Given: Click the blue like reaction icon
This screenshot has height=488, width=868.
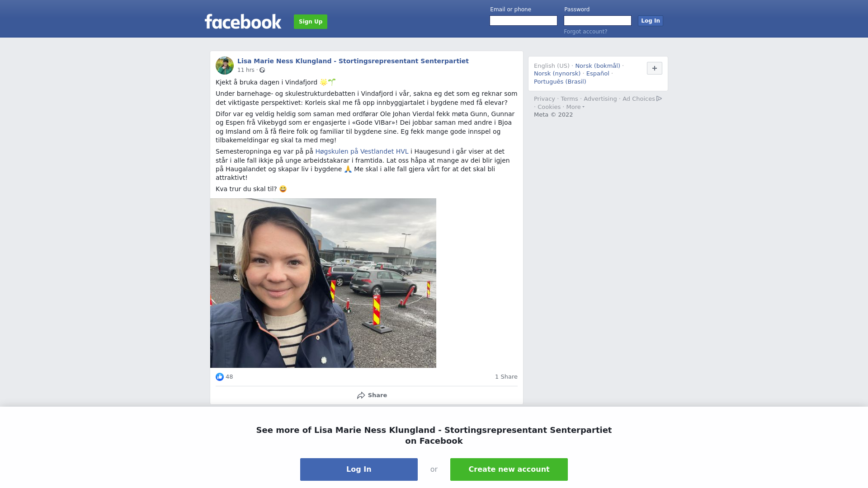Looking at the screenshot, I should [x=220, y=377].
